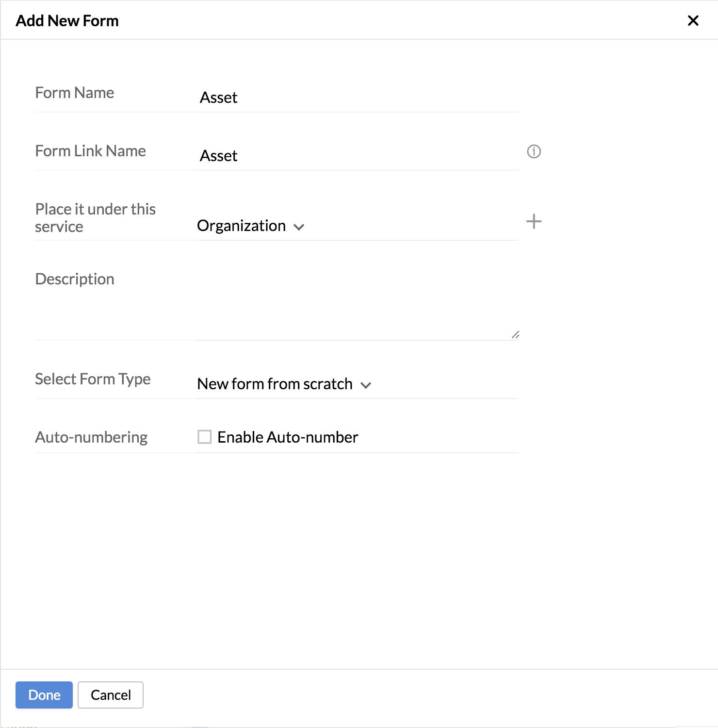Screen dimensions: 718x728
Task: Click the info icon beside Form Link Name
Action: [x=534, y=151]
